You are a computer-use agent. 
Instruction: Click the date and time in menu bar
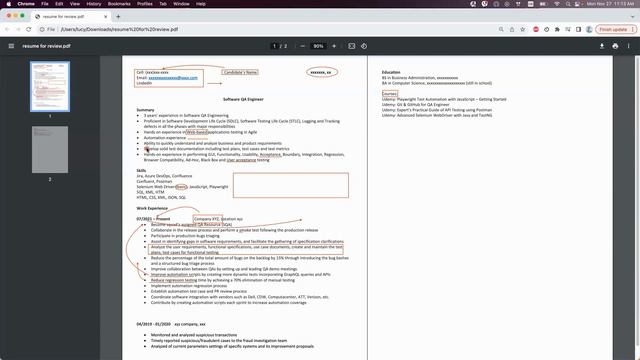(x=611, y=4)
